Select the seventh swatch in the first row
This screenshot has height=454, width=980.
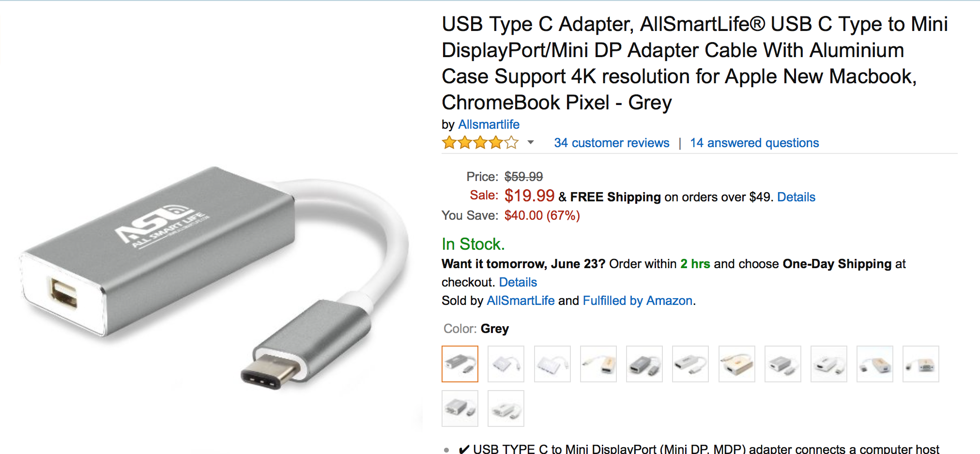coord(736,364)
